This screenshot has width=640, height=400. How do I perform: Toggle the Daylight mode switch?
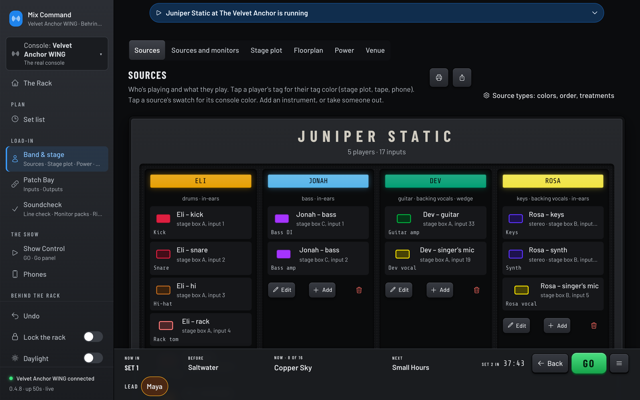tap(93, 358)
